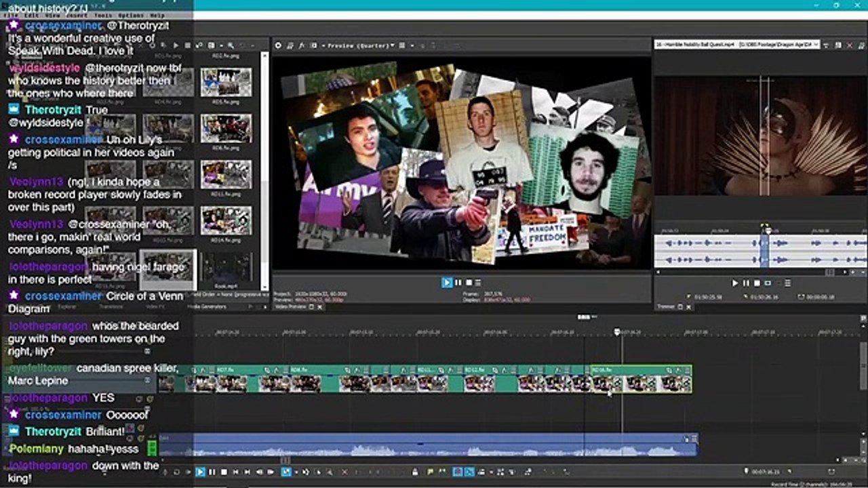
Task: Open split screen view dropdown arrow
Action: 323,45
